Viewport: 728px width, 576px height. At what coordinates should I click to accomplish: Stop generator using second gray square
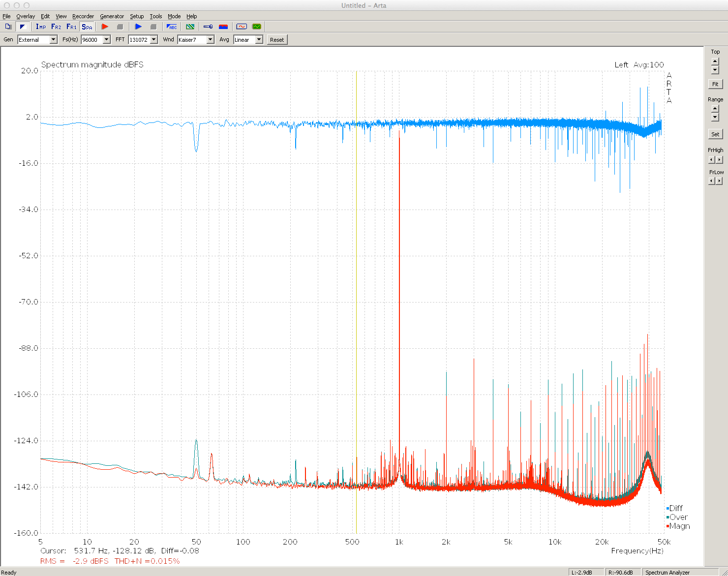click(x=153, y=27)
